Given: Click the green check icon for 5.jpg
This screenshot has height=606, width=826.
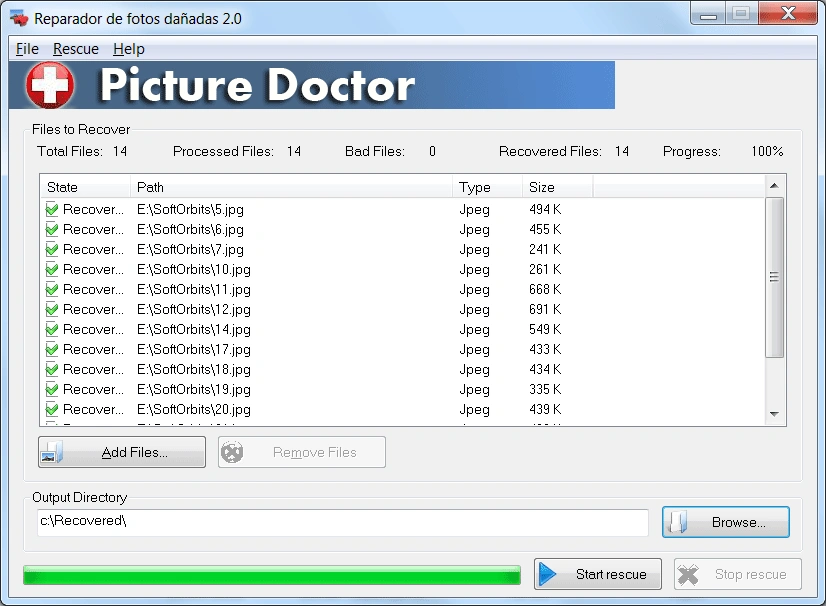Looking at the screenshot, I should click(52, 209).
